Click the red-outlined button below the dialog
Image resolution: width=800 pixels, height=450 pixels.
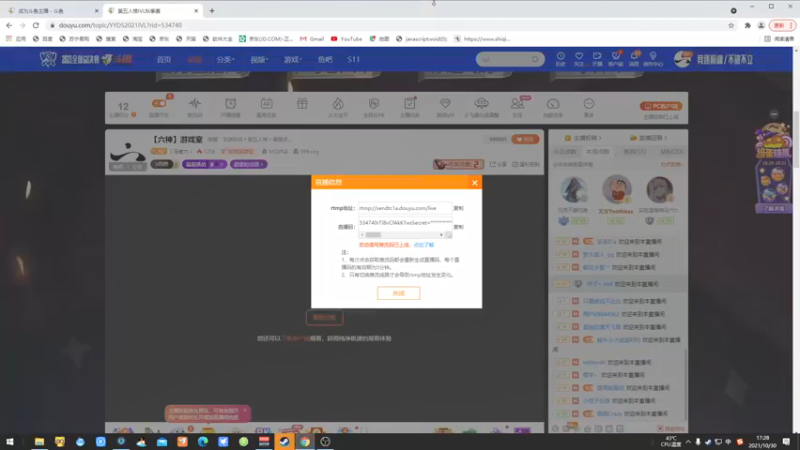324,317
